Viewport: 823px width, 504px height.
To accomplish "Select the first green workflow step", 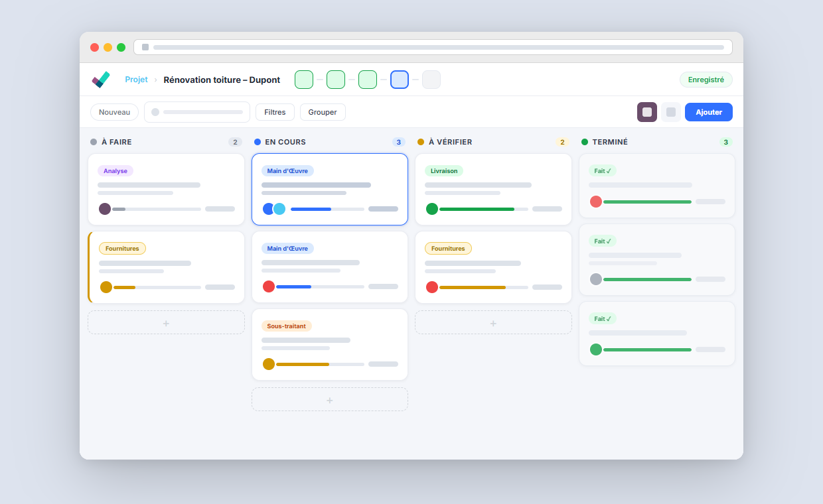I will 304,80.
